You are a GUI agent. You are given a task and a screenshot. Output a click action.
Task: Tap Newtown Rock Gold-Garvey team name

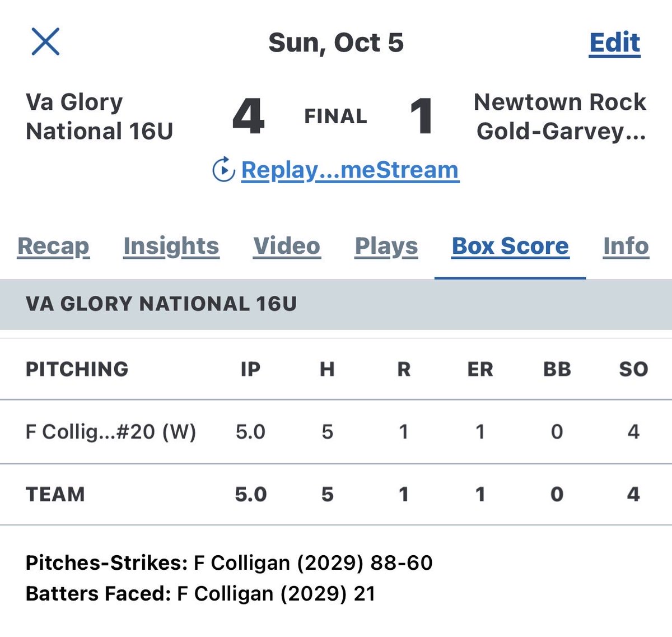560,117
